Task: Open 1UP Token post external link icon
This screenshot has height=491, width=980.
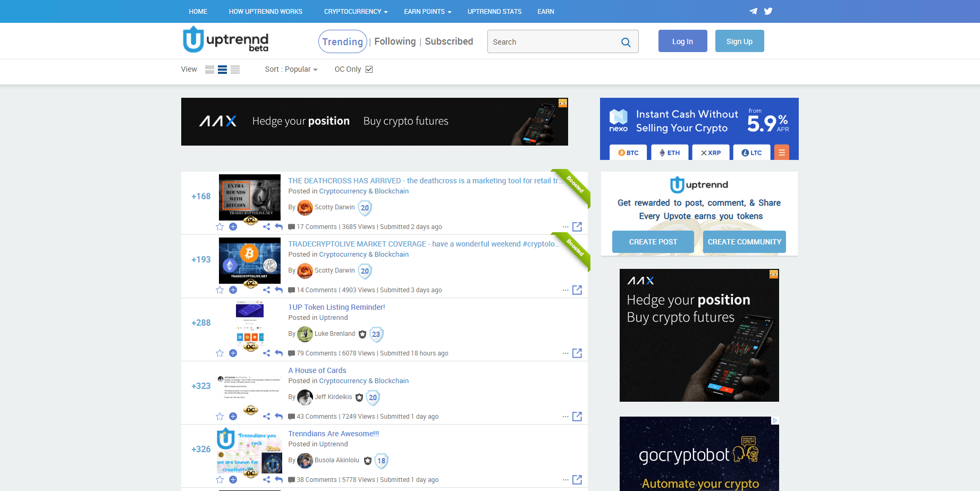Action: point(577,353)
